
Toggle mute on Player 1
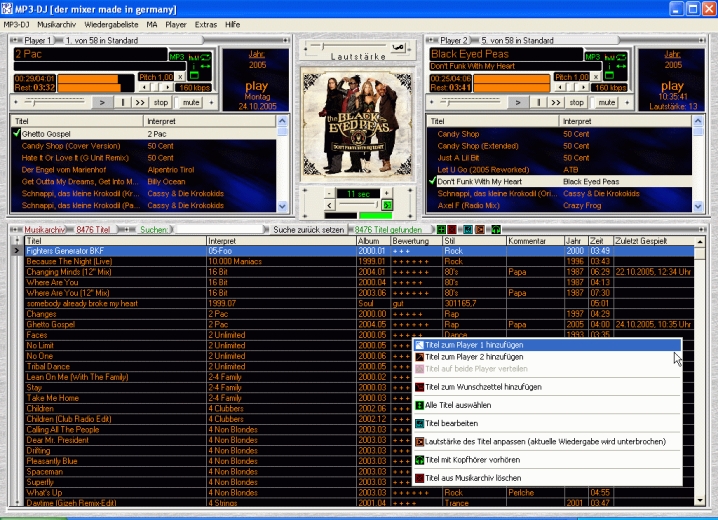coord(190,102)
